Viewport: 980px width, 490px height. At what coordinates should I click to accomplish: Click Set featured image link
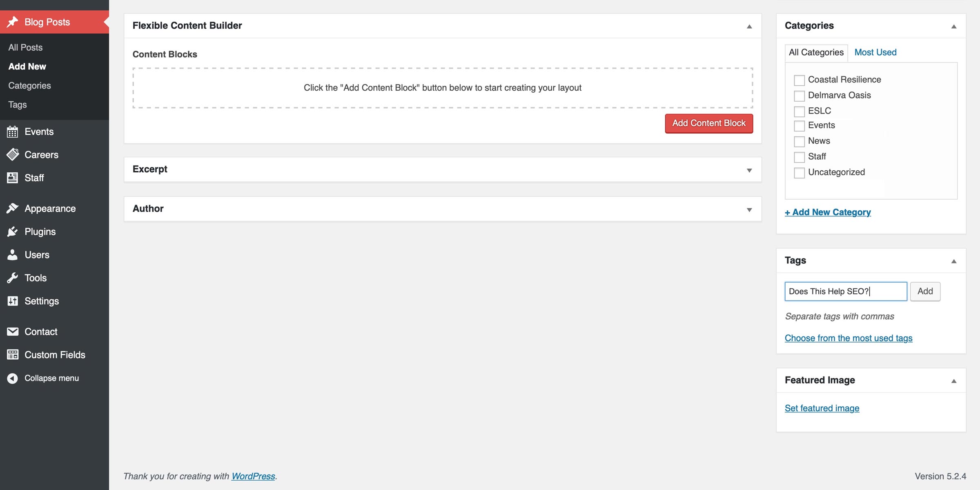tap(822, 408)
